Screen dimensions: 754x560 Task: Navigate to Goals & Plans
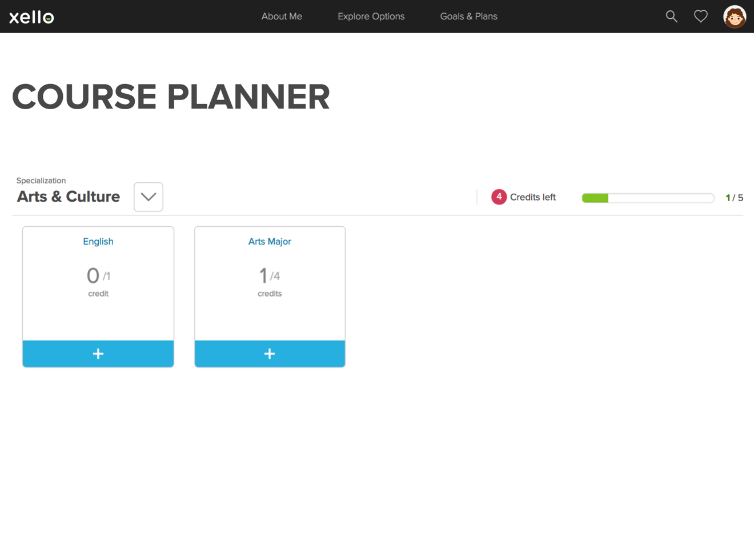tap(468, 16)
